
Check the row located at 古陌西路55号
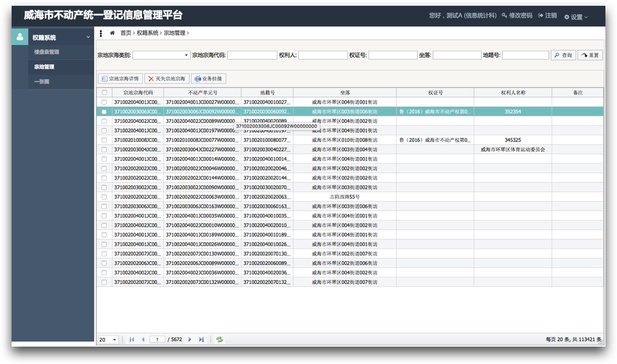coord(104,196)
